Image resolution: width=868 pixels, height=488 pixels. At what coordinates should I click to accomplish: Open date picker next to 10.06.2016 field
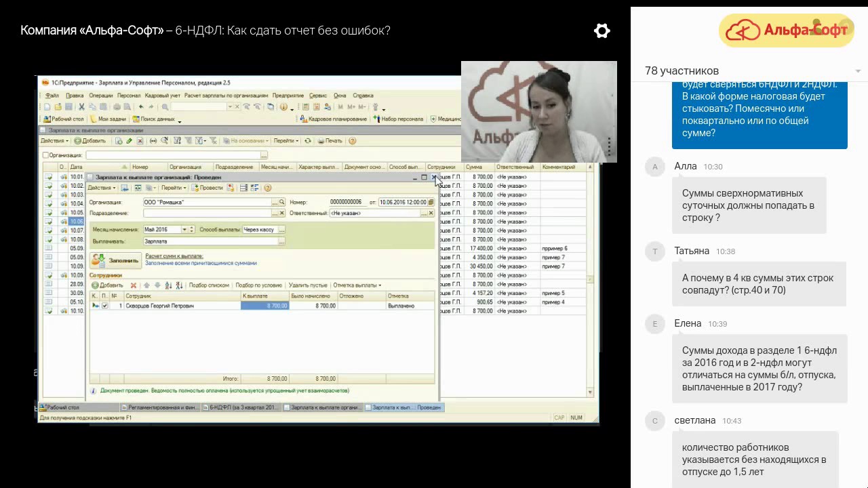(431, 202)
